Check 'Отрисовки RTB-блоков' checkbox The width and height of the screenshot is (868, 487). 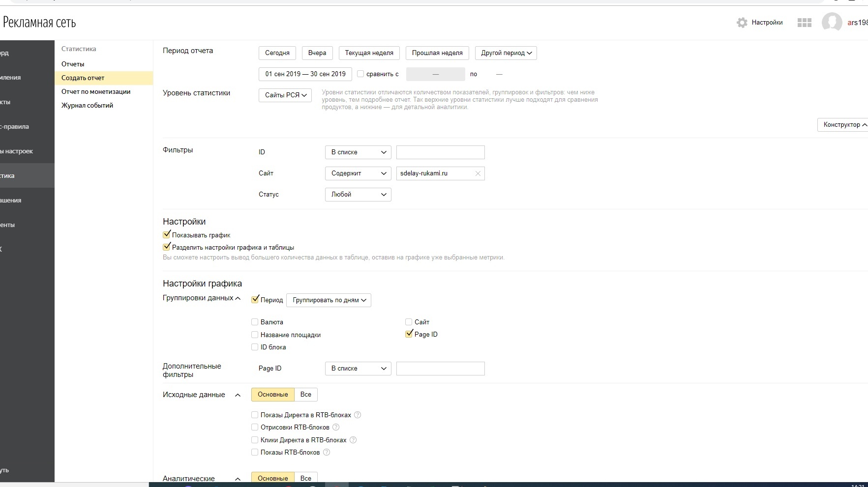point(255,427)
